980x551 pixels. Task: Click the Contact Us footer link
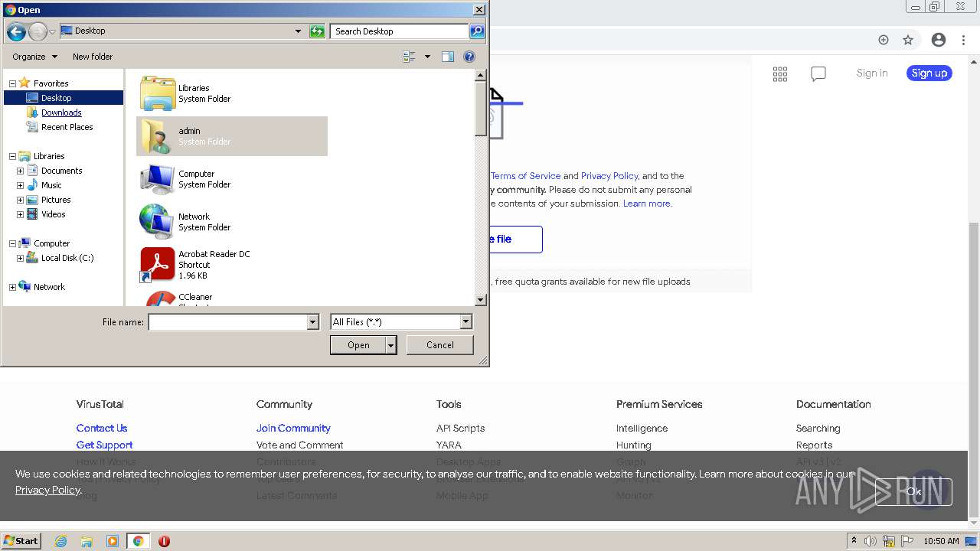click(102, 429)
